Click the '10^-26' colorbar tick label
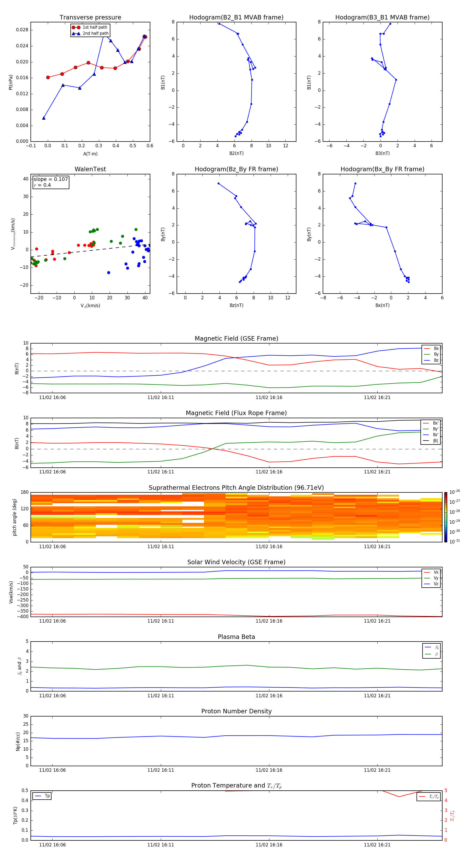The height and width of the screenshot is (868, 473). [x=455, y=492]
